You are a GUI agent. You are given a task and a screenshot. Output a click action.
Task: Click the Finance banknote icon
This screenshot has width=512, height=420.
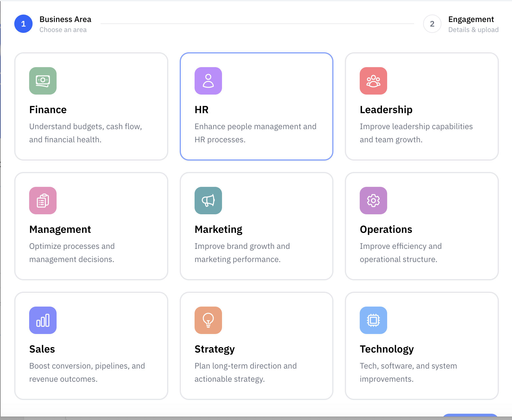click(43, 81)
